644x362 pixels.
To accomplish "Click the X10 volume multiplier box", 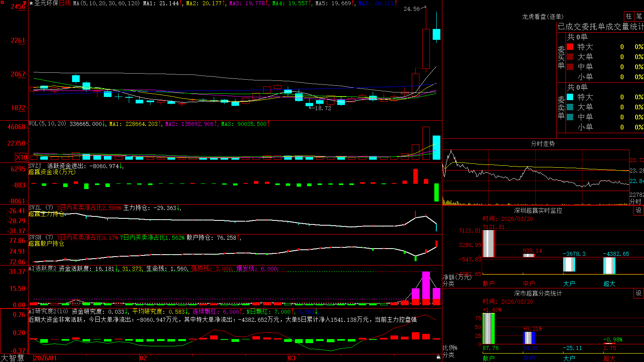I will 21,157.
